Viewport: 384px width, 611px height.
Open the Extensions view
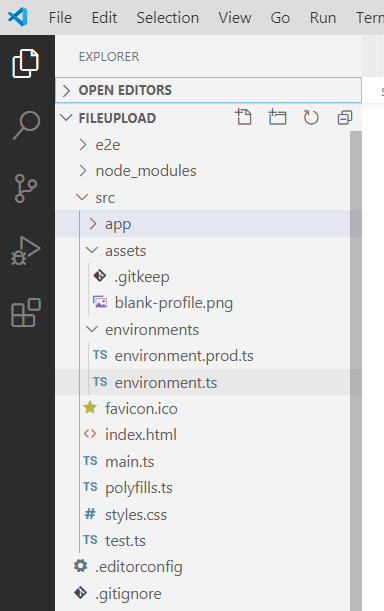pyautogui.click(x=26, y=313)
